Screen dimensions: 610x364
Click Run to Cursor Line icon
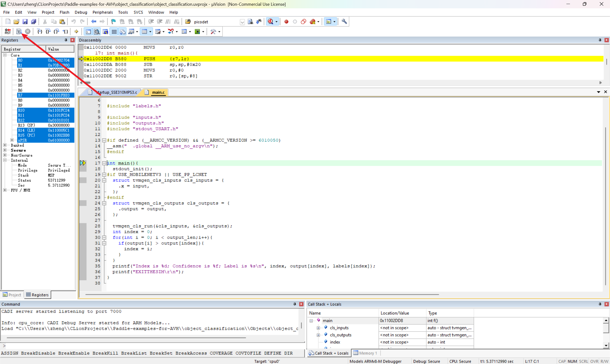[x=65, y=31]
